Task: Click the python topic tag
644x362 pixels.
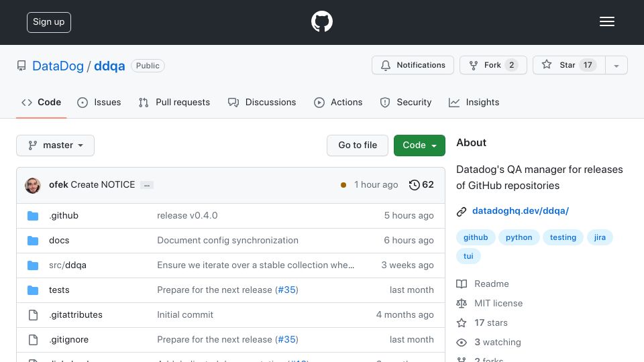Action: point(519,237)
